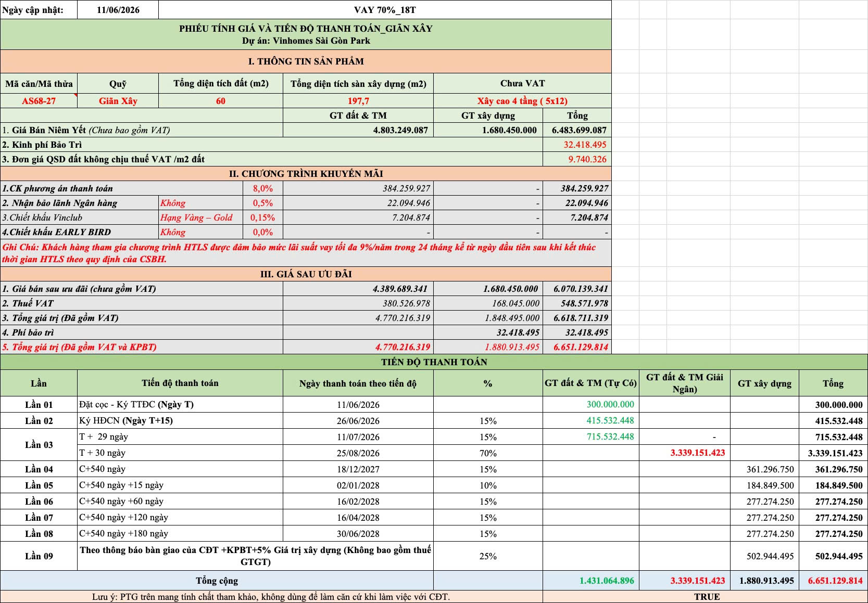This screenshot has height=603, width=868.
Task: Open the Giãn Xây fund cell
Action: tap(118, 101)
